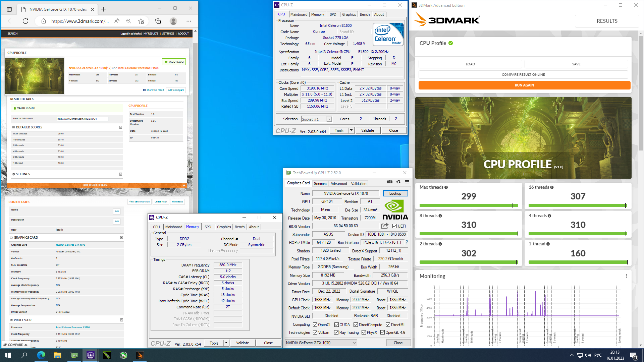Open the GPU selection dropdown in GPU-Z
Viewport: 644px width, 362px height.
coord(321,343)
